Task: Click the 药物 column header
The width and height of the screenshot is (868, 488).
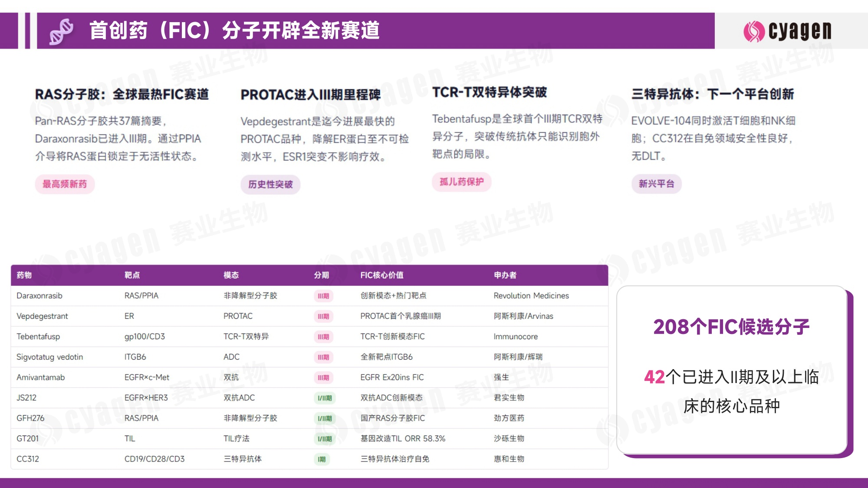Action: [x=24, y=275]
